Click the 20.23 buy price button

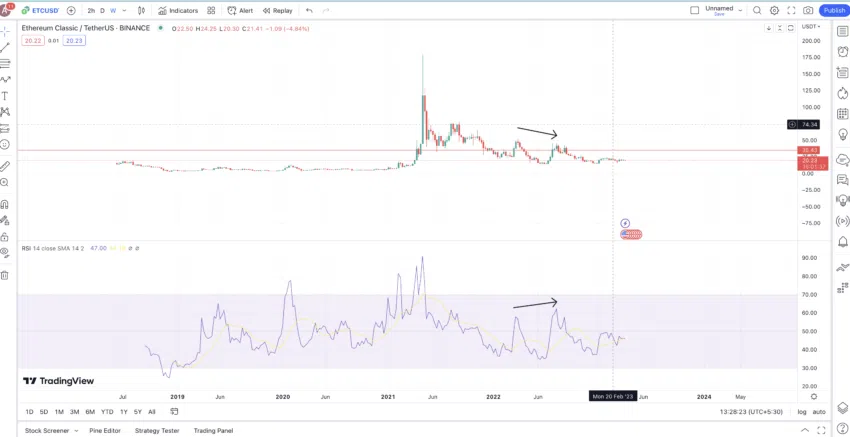74,41
